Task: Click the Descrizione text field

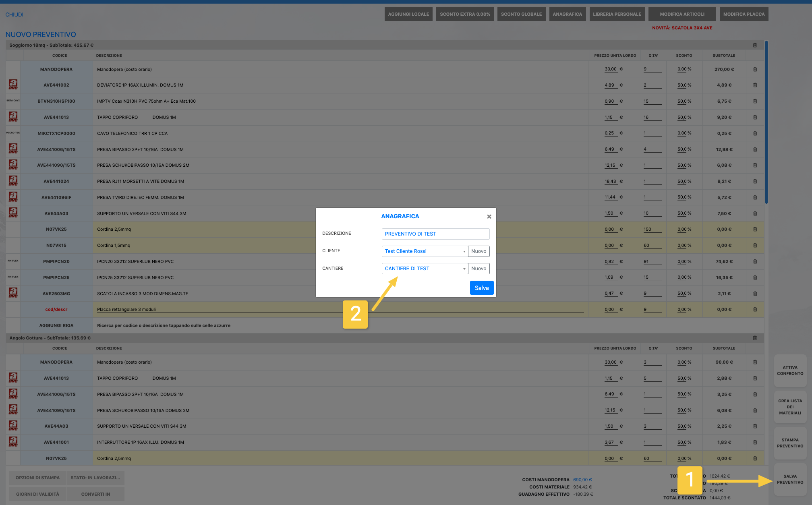Action: 435,234
